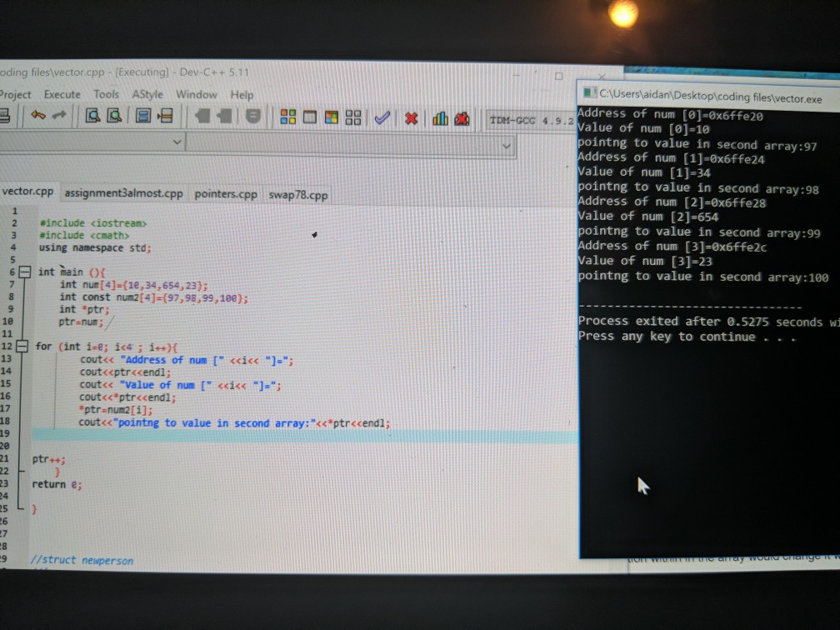Open profile analysis with the bar chart icon

439,117
